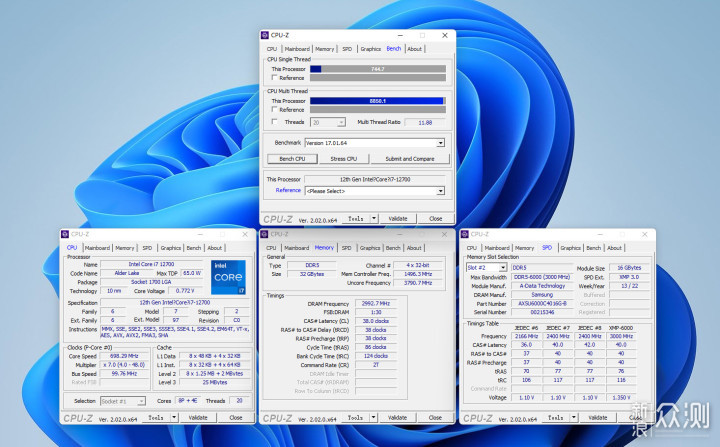The image size is (720, 447).
Task: Click the Max Bandwidth DDR5-6000 field
Action: click(x=542, y=277)
